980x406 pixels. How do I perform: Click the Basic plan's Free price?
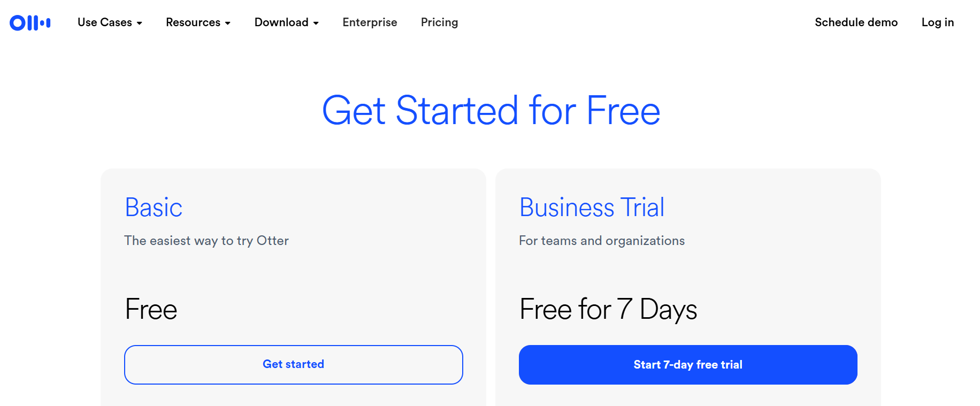pos(151,309)
